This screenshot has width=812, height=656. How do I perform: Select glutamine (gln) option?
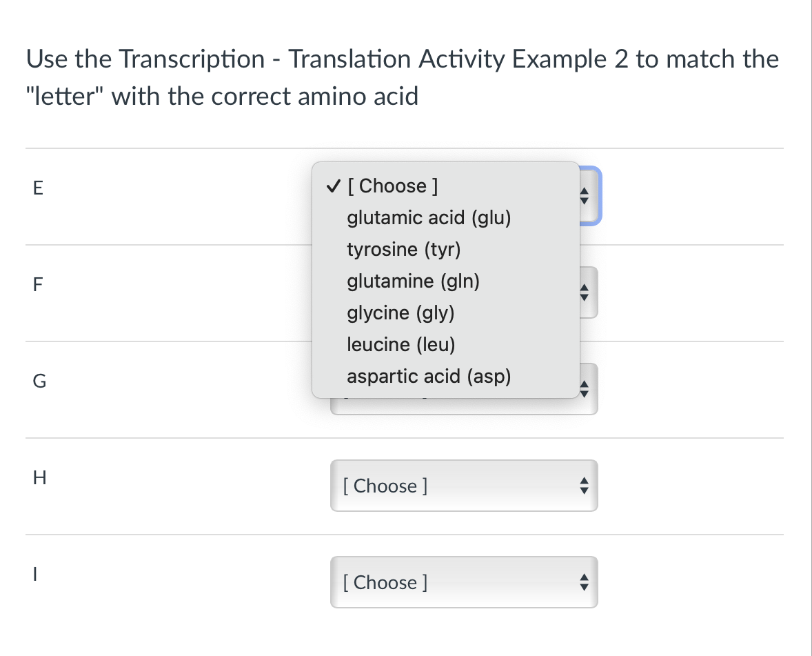pyautogui.click(x=412, y=281)
